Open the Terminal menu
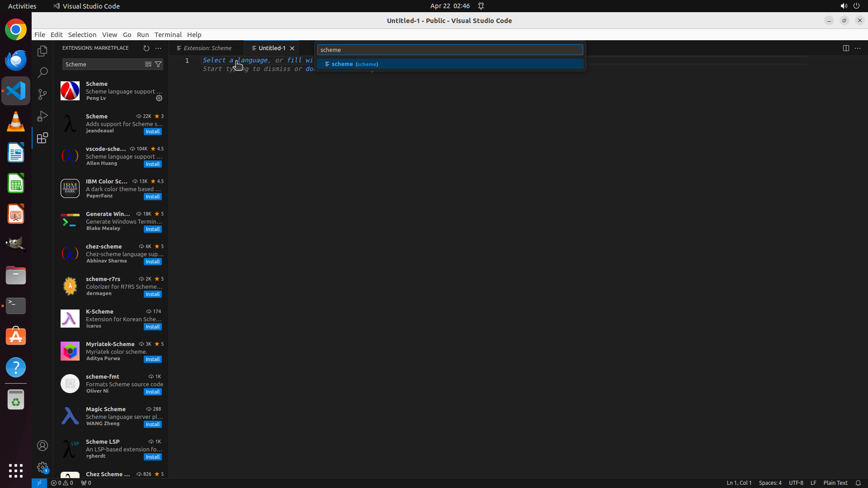The height and width of the screenshot is (488, 868). click(x=168, y=35)
